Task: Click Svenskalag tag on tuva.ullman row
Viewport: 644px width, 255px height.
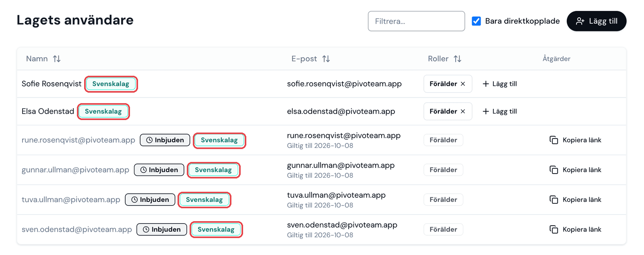Action: coord(204,200)
